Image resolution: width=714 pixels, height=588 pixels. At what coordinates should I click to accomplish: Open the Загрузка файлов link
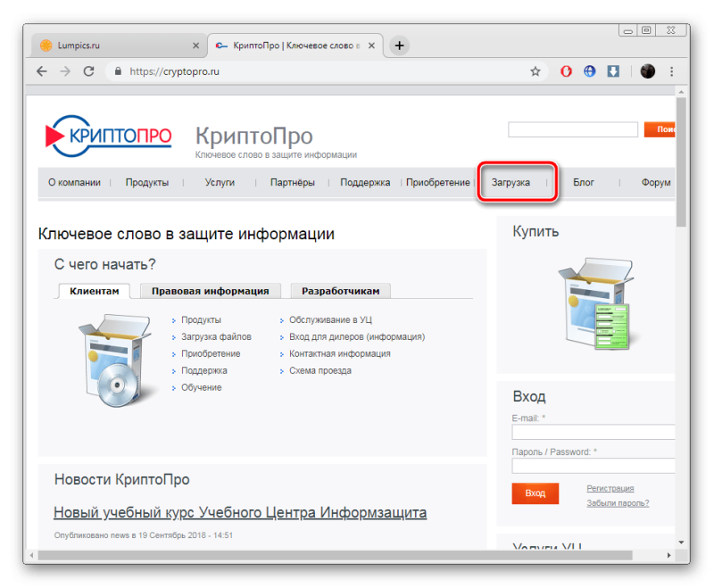(x=216, y=336)
